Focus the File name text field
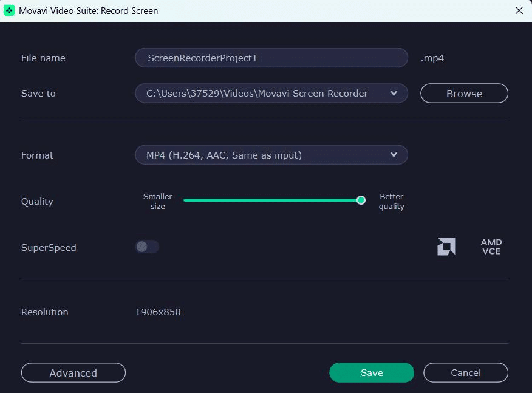Image resolution: width=532 pixels, height=393 pixels. (x=271, y=58)
